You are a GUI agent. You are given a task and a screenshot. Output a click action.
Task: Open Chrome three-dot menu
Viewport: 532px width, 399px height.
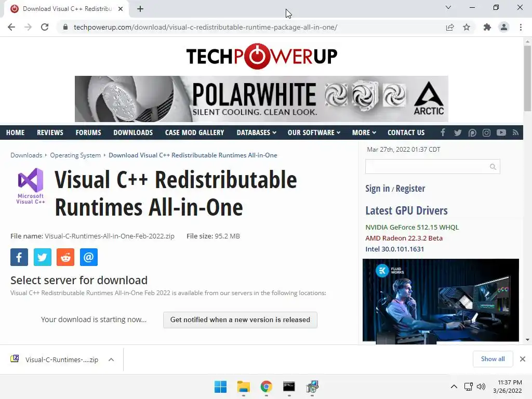coord(521,27)
